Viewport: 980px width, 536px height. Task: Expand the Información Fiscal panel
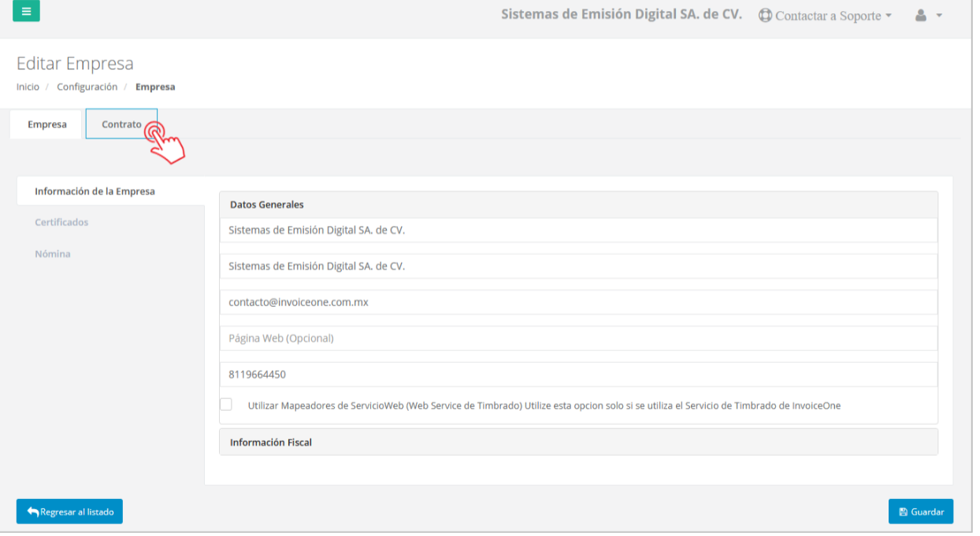coord(577,442)
